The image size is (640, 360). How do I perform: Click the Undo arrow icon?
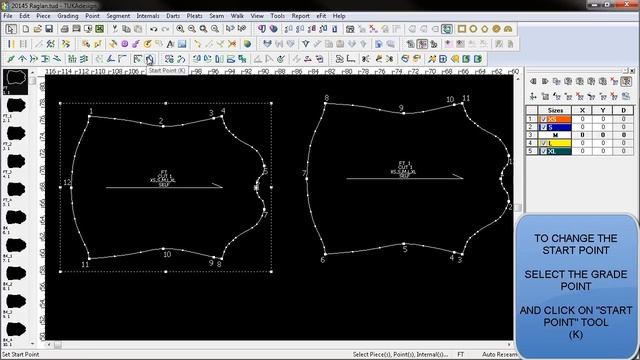pos(153,29)
